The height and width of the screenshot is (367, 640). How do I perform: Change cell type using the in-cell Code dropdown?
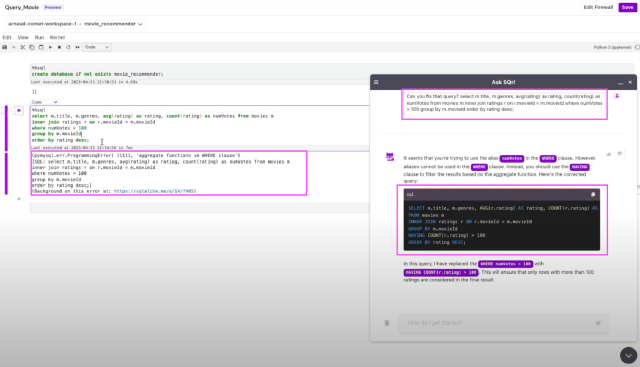[x=44, y=102]
